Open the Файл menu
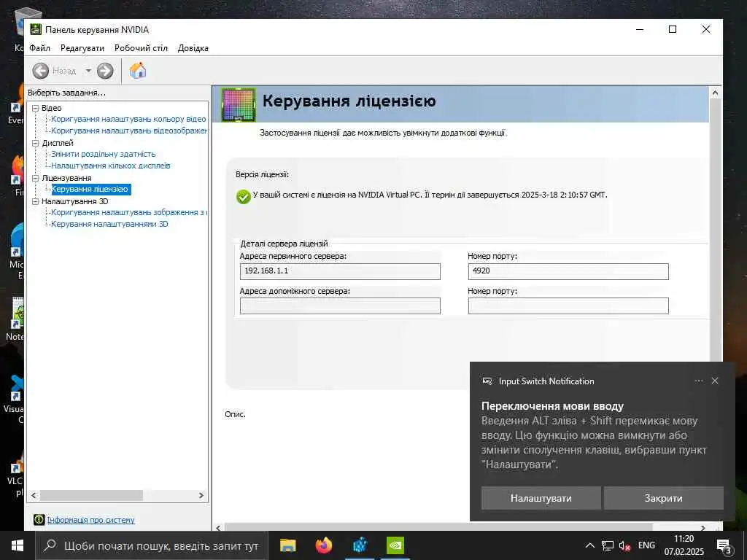 39,48
